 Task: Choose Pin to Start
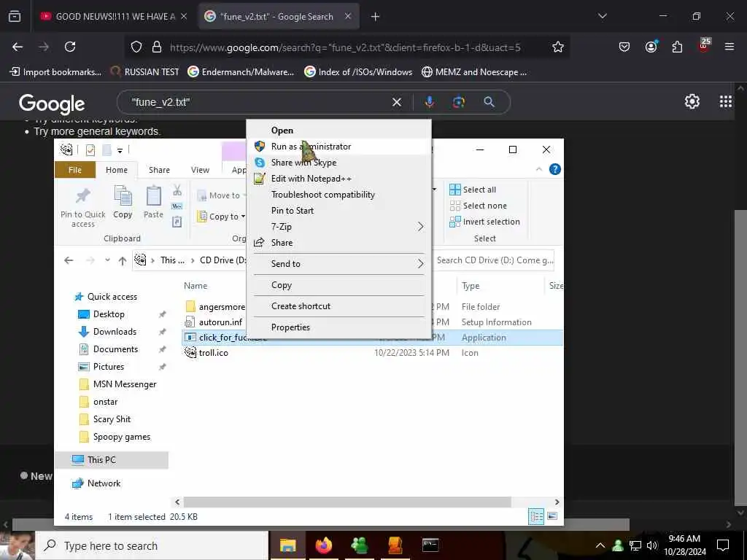[x=338, y=211]
